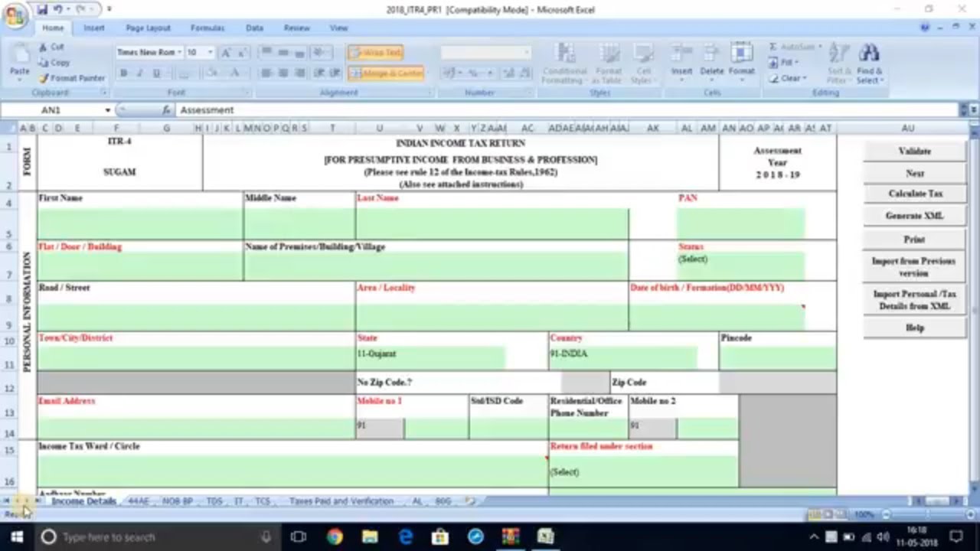The image size is (980, 551).
Task: Open Microsoft Edge from the taskbar
Action: point(406,537)
